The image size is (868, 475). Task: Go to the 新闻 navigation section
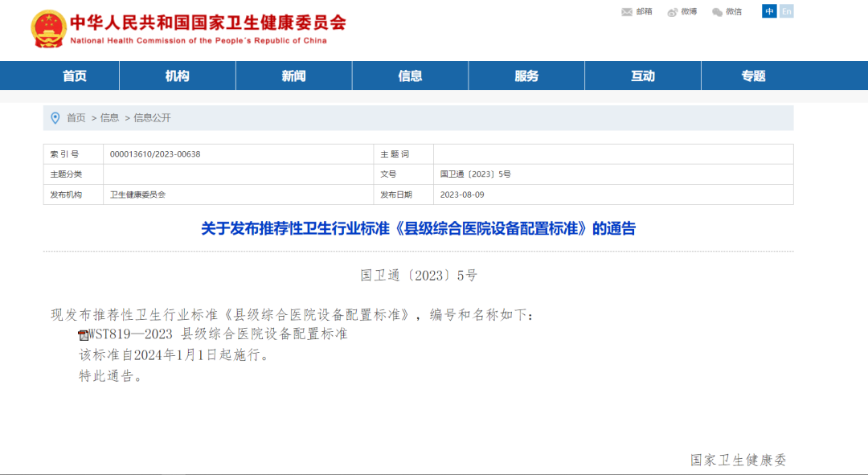(x=293, y=76)
